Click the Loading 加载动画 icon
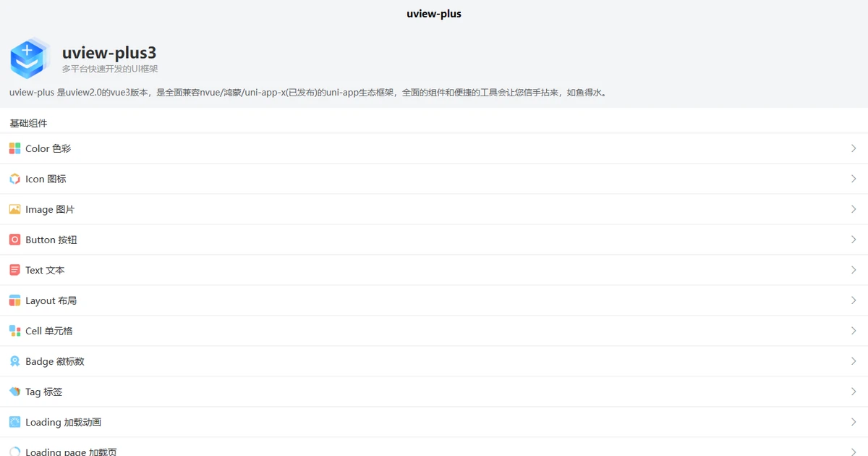 [x=14, y=422]
